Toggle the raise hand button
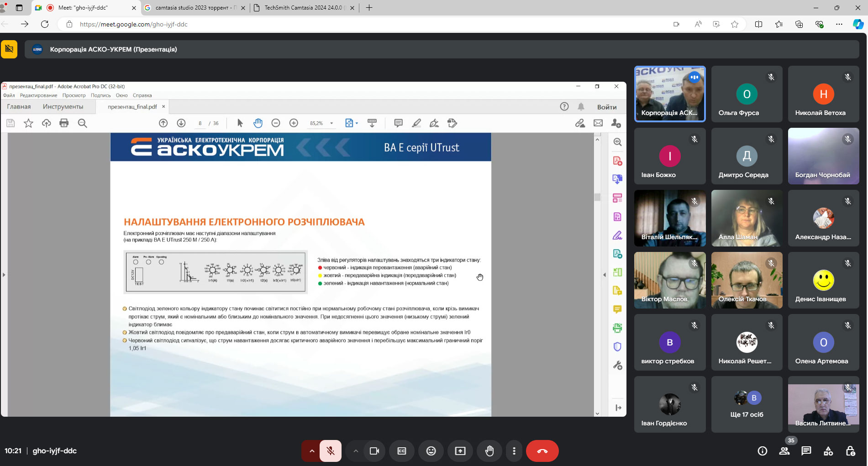Viewport: 868px width, 466px height. (489, 451)
